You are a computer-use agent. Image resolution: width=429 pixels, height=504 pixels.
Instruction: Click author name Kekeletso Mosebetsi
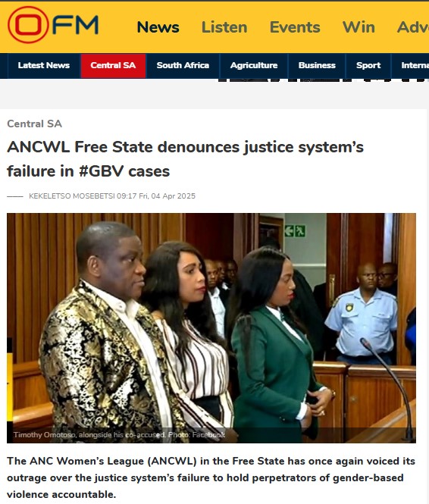click(x=72, y=196)
